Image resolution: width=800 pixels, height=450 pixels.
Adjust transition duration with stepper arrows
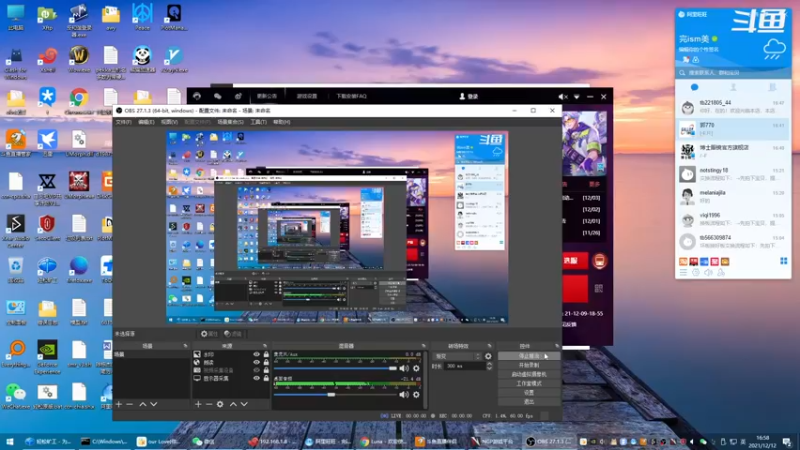(489, 366)
